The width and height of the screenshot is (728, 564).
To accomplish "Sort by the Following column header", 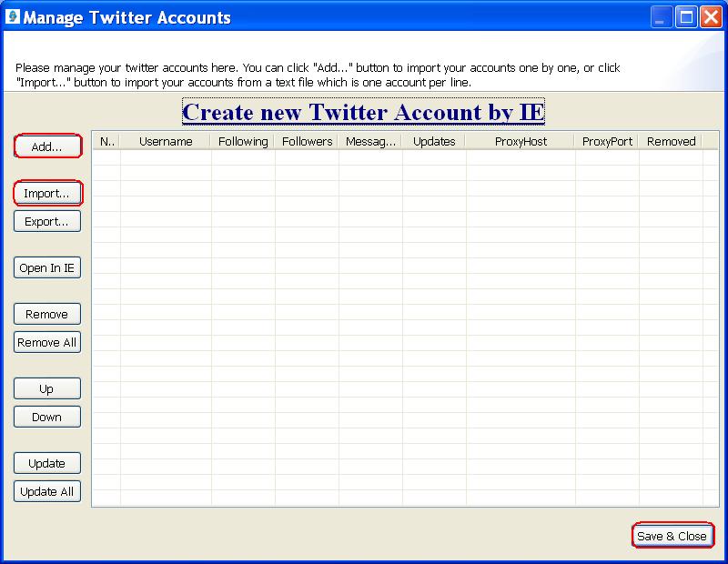I will [x=243, y=142].
